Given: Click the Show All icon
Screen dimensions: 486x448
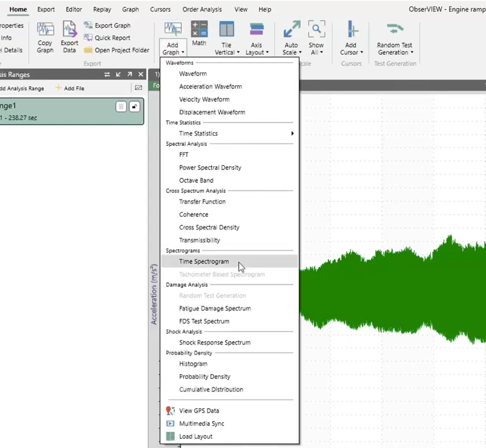Looking at the screenshot, I should (x=316, y=29).
